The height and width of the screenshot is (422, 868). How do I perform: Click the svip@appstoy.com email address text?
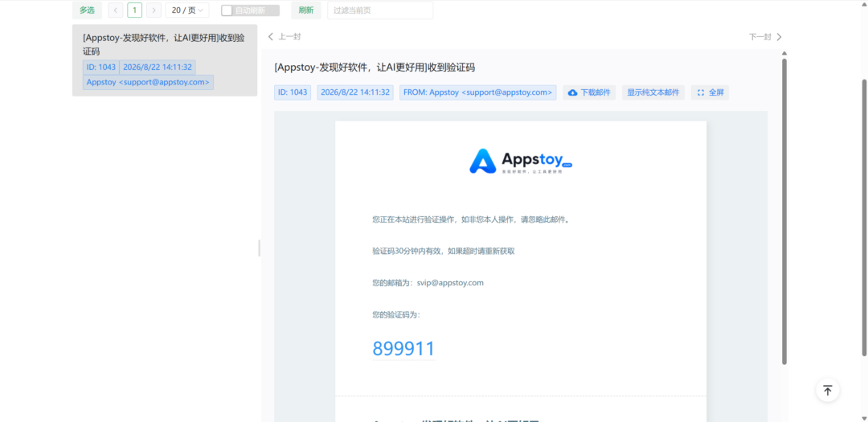450,282
